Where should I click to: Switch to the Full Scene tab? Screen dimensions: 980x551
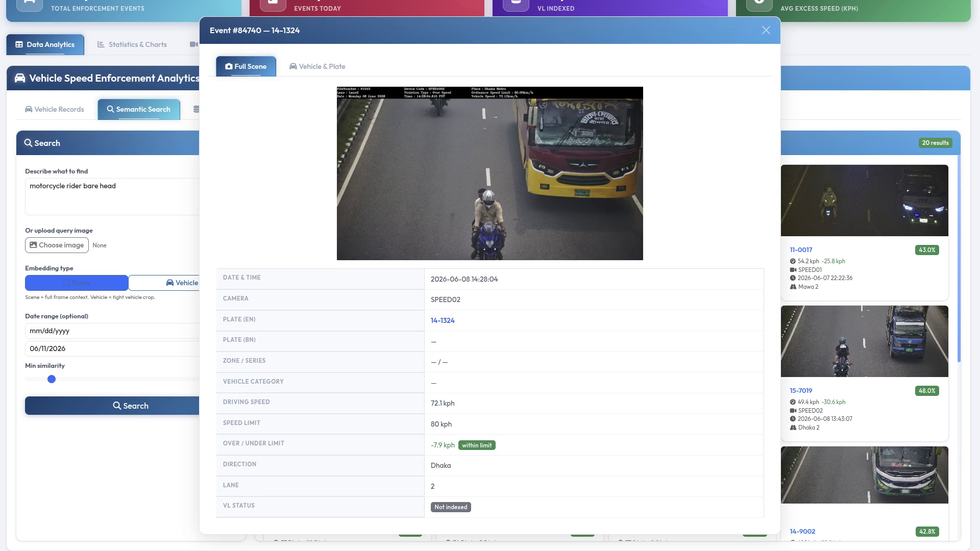pyautogui.click(x=246, y=66)
